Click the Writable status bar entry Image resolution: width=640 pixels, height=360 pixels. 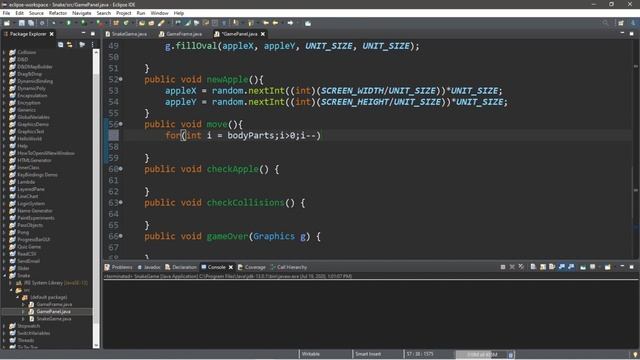tap(311, 354)
